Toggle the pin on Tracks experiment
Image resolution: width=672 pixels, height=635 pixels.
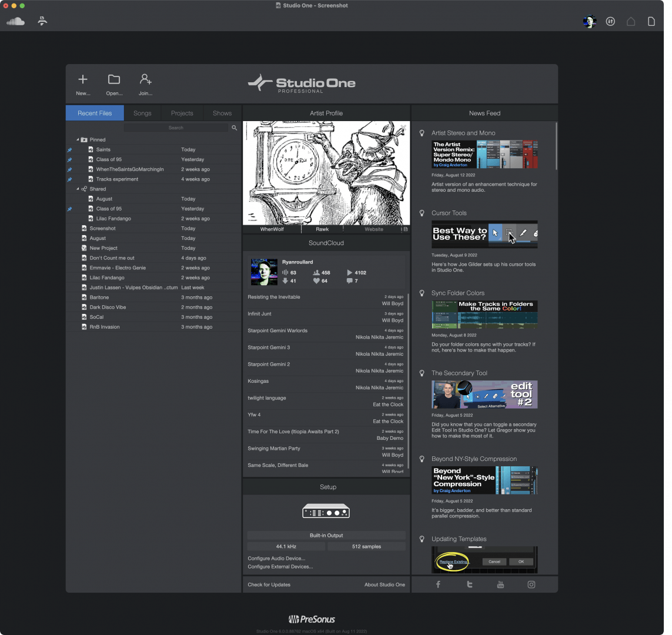point(69,179)
